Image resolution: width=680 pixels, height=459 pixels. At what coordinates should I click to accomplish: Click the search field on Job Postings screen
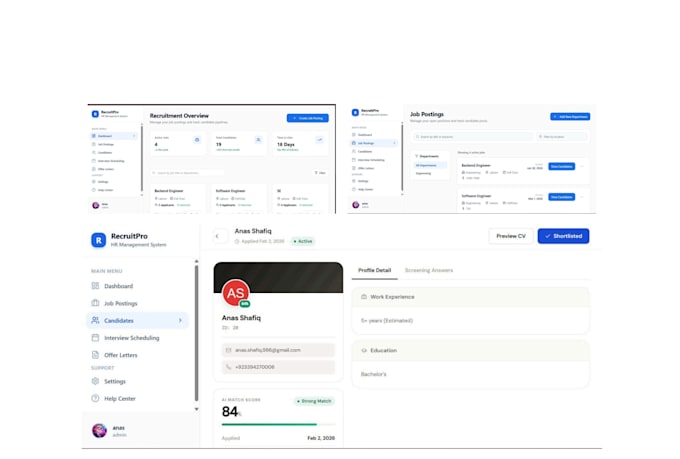[x=473, y=137]
